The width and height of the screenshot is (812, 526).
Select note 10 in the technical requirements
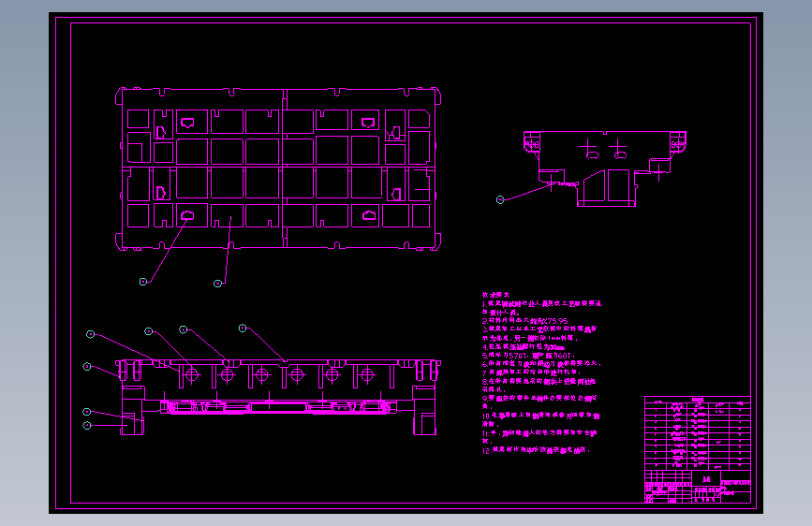[541, 419]
